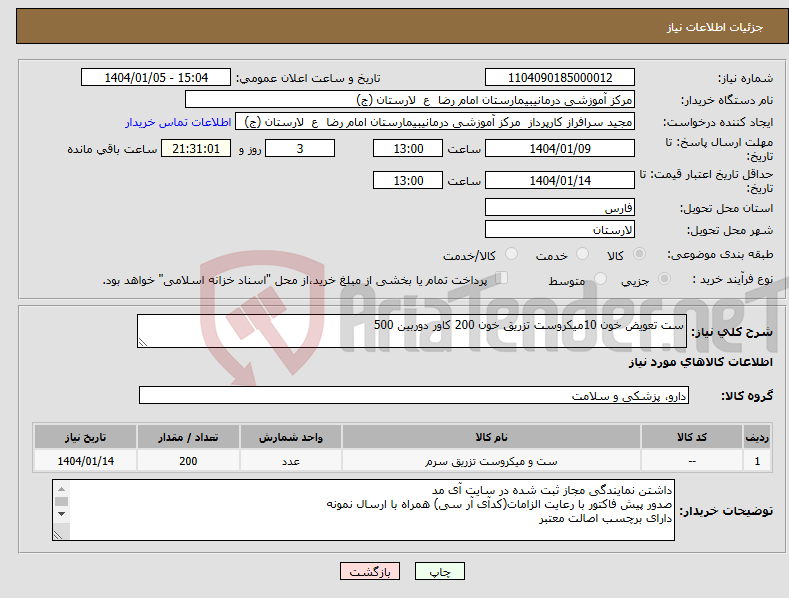Click the طبقه بندی موضوعی label
789x598 pixels.
720,254
